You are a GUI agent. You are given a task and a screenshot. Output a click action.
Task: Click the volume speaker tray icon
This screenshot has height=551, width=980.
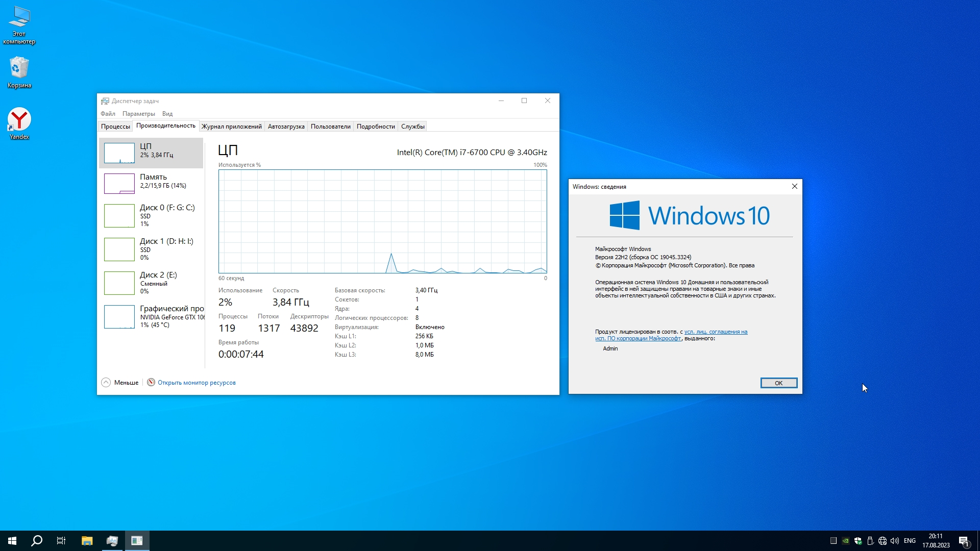click(895, 541)
